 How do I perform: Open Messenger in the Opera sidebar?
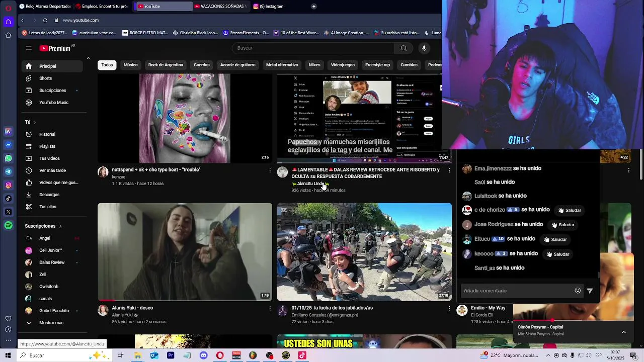8,145
